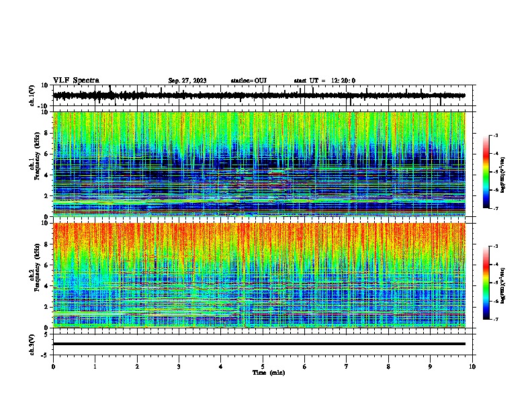Click the "4" kHz tick on ch.1 spectrogram axis
The image size is (532, 411).
click(47, 175)
